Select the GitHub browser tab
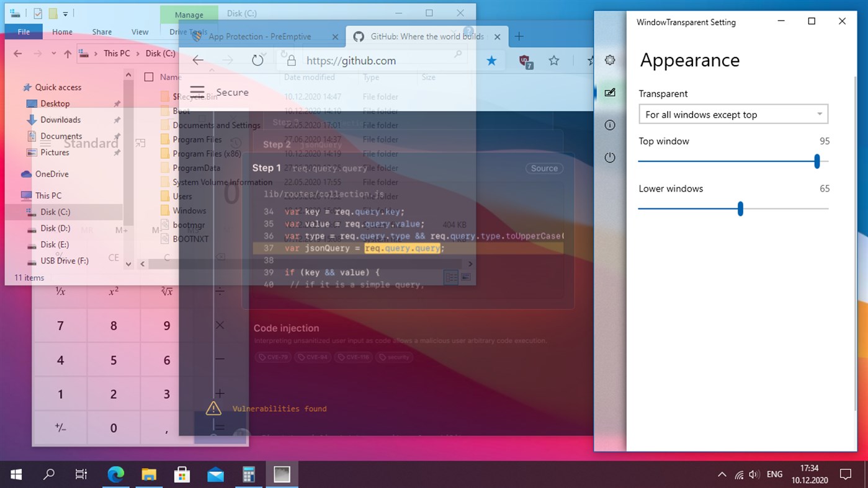Viewport: 868px width, 488px height. tap(421, 37)
